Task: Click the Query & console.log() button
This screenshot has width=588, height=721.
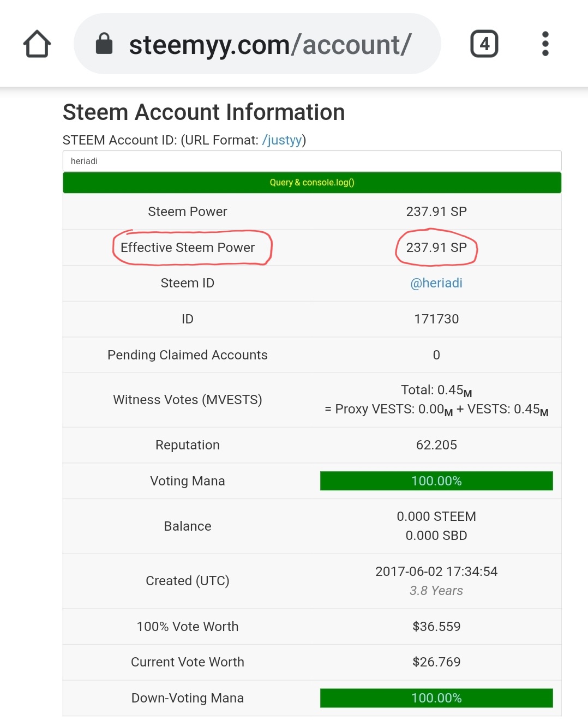Action: (312, 183)
